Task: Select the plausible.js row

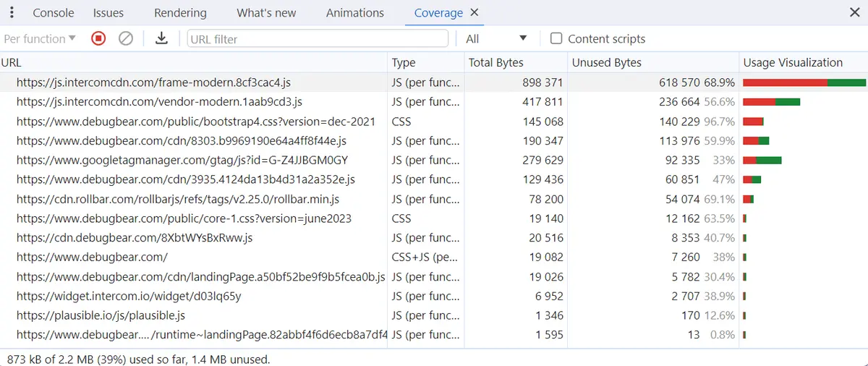Action: click(434, 315)
